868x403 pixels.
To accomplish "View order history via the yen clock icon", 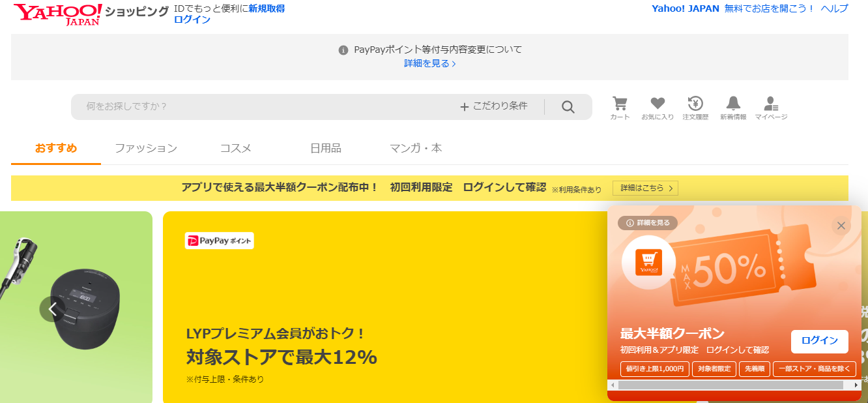I will (695, 107).
